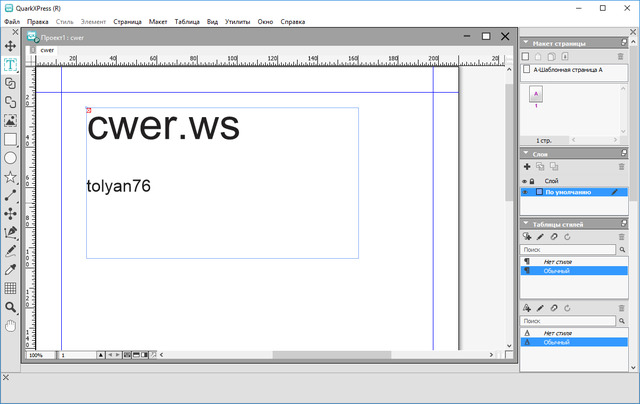This screenshot has width=640, height=404.
Task: Collapse the Таблицы стилей panel triangle
Action: (526, 224)
